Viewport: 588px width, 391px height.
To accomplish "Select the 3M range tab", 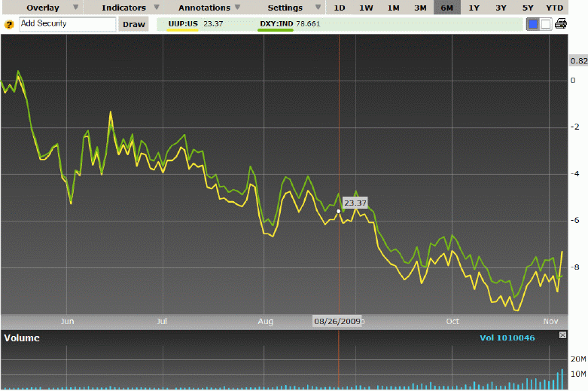I will [419, 8].
